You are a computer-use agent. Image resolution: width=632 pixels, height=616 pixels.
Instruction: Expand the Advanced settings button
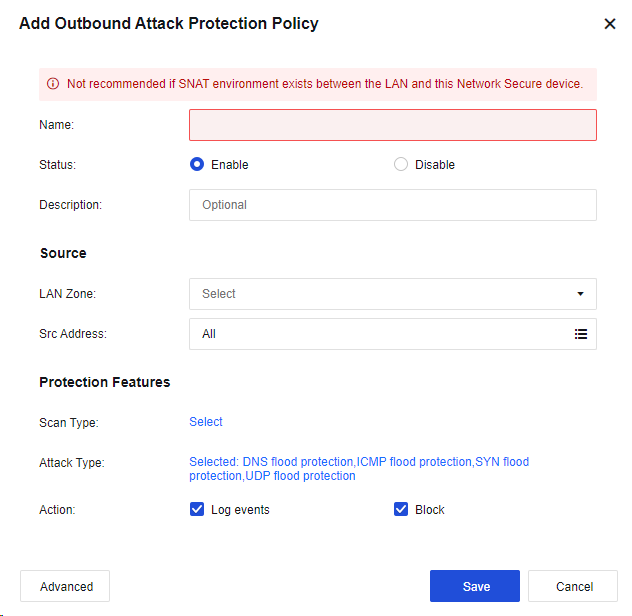[x=65, y=587]
